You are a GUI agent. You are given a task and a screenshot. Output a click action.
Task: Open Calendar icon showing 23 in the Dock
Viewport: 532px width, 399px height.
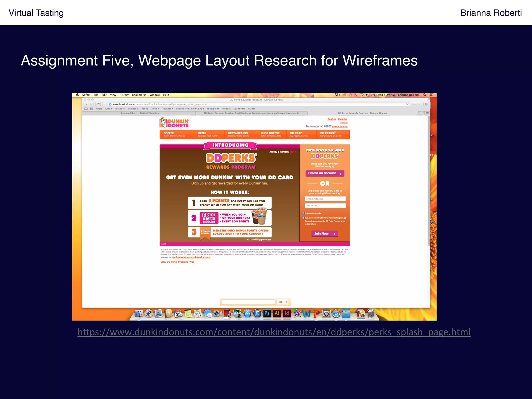[x=178, y=314]
